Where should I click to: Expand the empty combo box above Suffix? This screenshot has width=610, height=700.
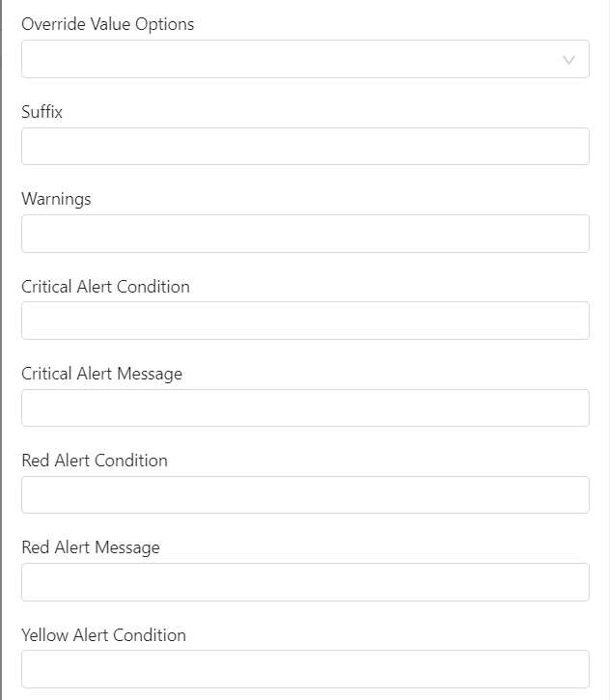(290, 59)
